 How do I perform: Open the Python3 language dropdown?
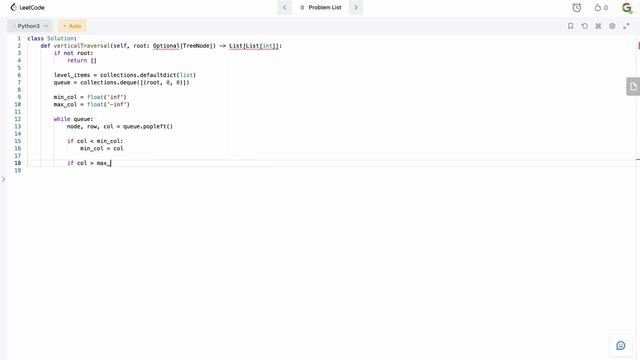[30, 26]
